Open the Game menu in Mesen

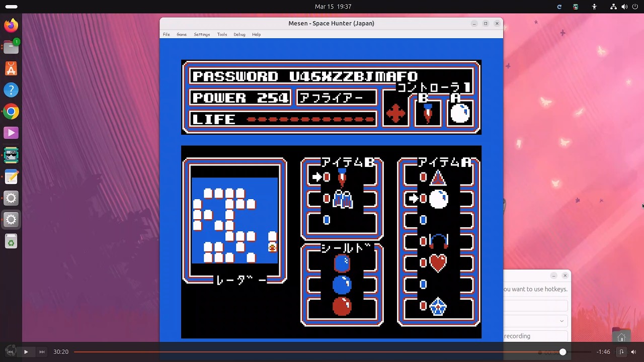[182, 34]
